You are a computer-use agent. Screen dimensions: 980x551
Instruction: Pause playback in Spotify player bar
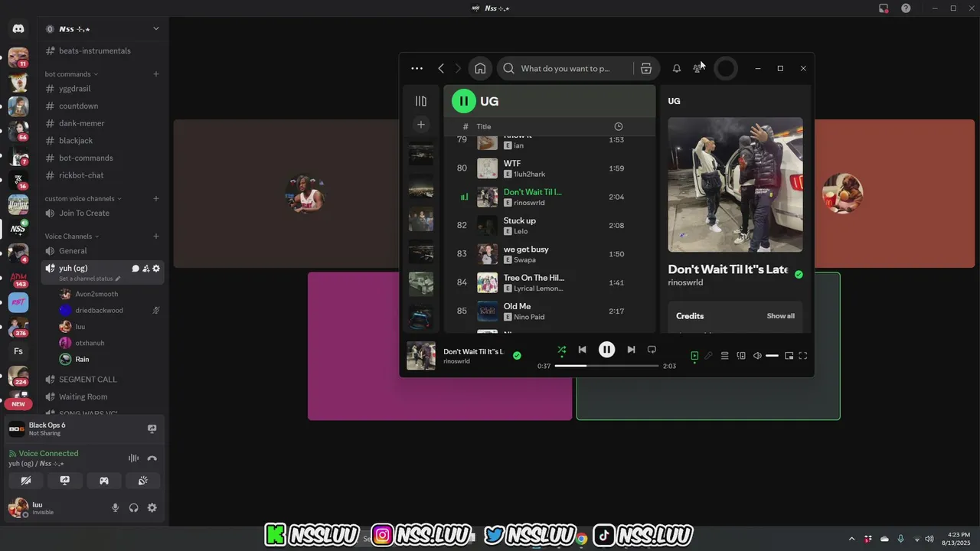coord(606,350)
